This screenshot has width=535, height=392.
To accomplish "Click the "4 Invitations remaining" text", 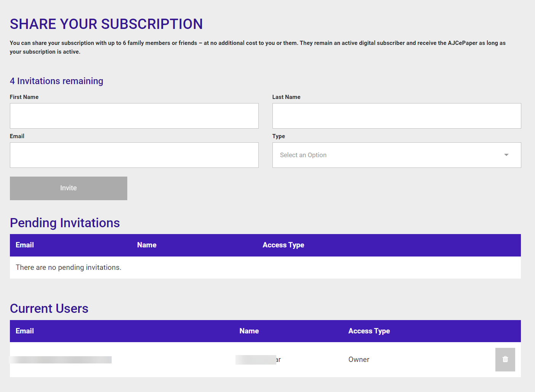I will [x=56, y=81].
